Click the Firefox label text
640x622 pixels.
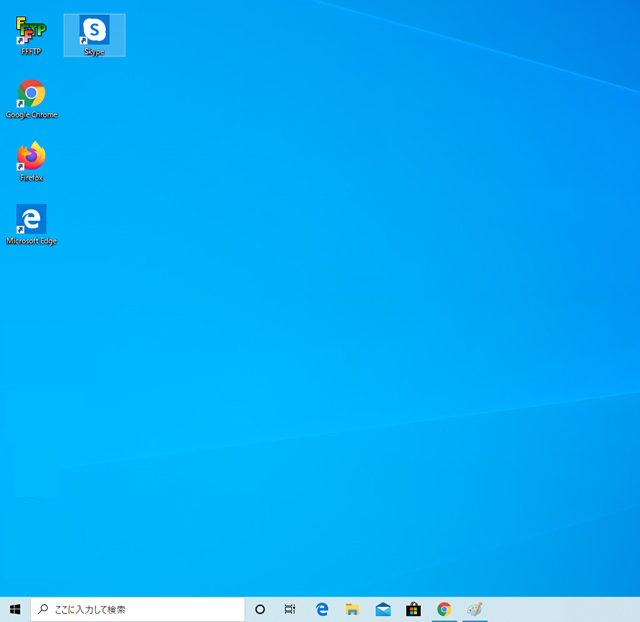pyautogui.click(x=31, y=178)
